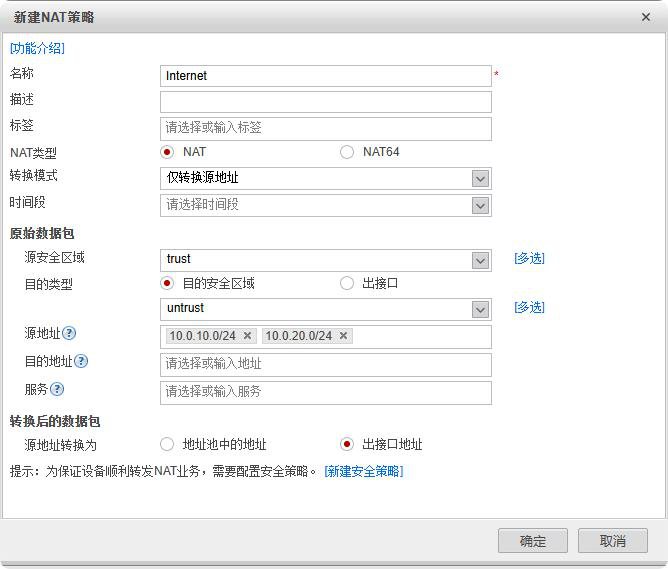Open the 转换模式 dropdown
This screenshot has height=569, width=668.
480,178
